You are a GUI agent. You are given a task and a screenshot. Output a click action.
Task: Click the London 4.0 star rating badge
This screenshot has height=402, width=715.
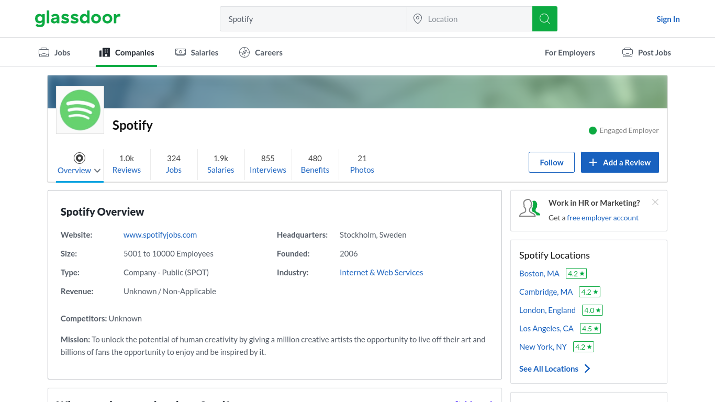click(592, 310)
